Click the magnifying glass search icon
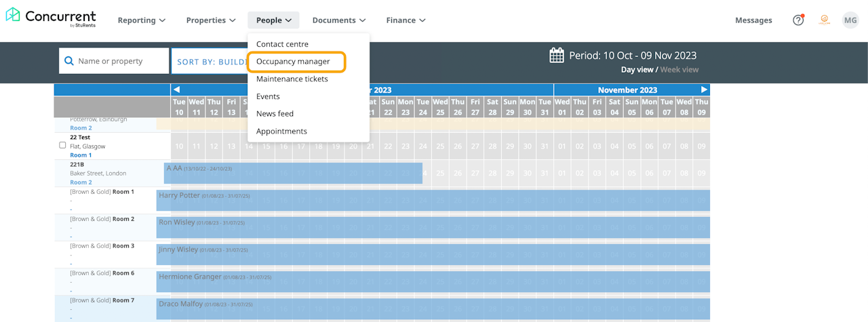Image resolution: width=868 pixels, height=322 pixels. (x=68, y=61)
